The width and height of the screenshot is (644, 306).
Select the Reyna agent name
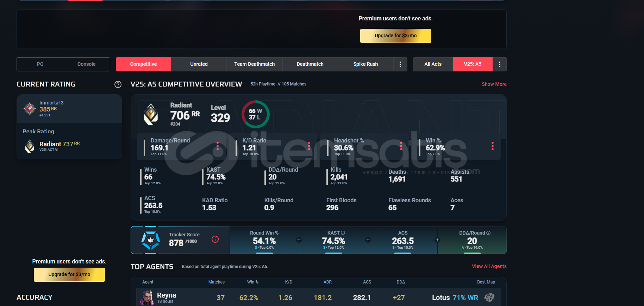point(167,295)
